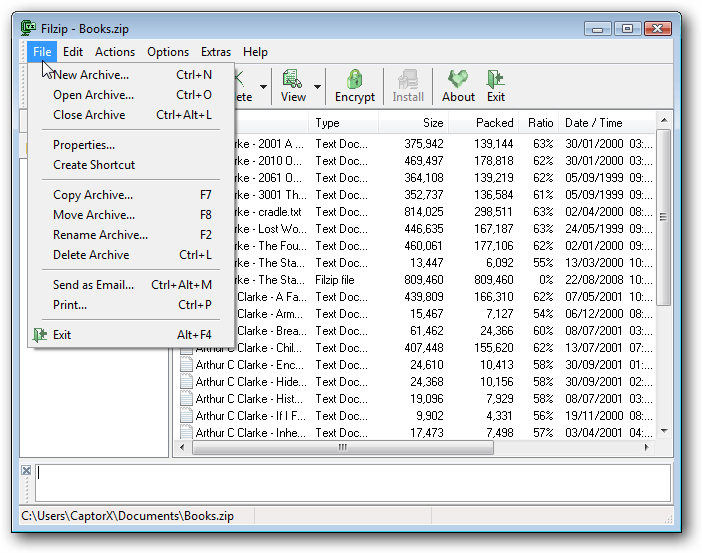Choose Move Archive... menu entry
Image resolution: width=702 pixels, height=553 pixels.
pos(132,215)
